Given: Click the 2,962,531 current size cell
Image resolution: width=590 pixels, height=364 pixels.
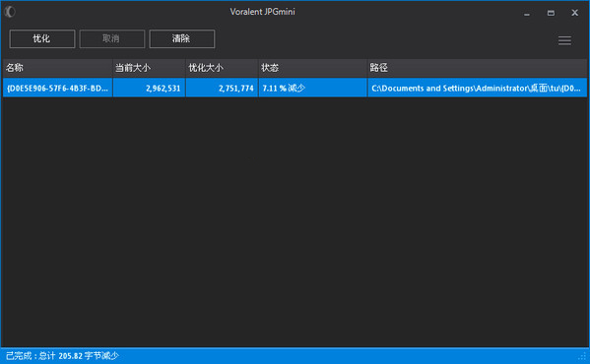Looking at the screenshot, I should 149,88.
